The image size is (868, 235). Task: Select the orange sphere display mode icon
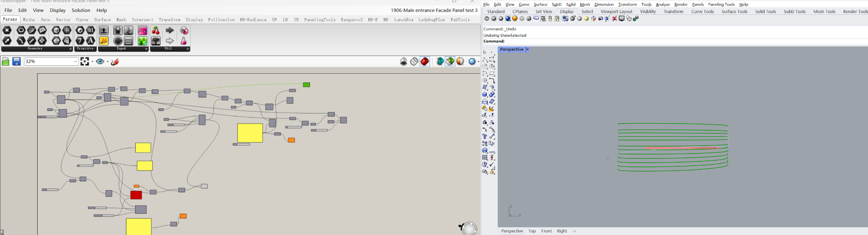click(515, 19)
